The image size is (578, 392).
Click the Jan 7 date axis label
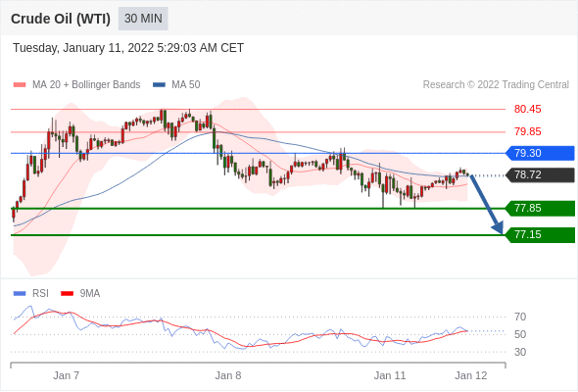[66, 375]
